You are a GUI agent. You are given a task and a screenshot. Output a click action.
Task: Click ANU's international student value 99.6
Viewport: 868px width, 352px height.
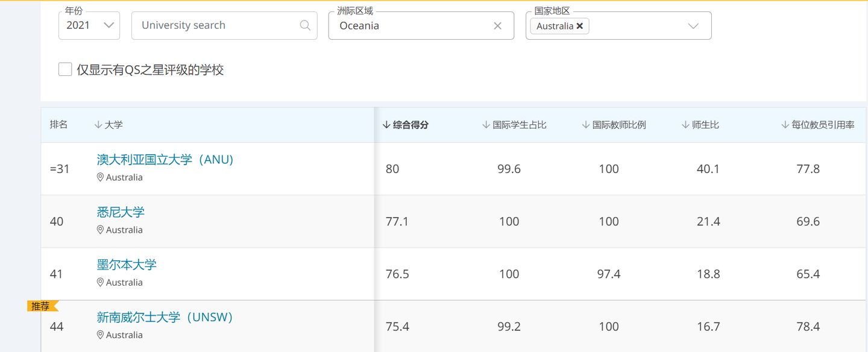pyautogui.click(x=509, y=169)
